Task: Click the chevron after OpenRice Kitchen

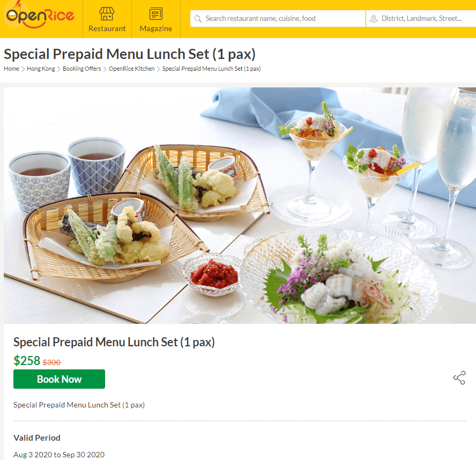Action: pos(158,69)
